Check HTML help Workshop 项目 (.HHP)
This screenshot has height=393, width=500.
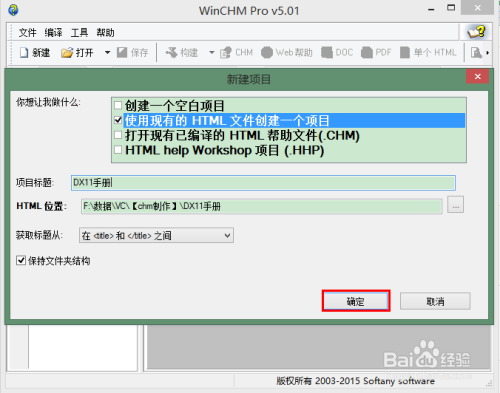[x=118, y=150]
